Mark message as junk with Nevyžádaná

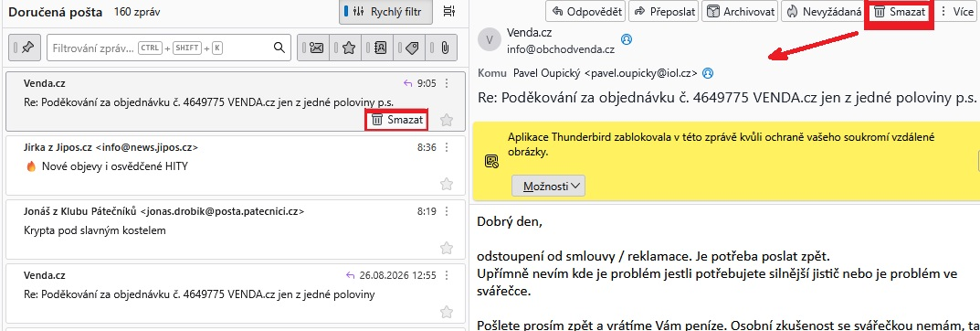click(x=823, y=11)
